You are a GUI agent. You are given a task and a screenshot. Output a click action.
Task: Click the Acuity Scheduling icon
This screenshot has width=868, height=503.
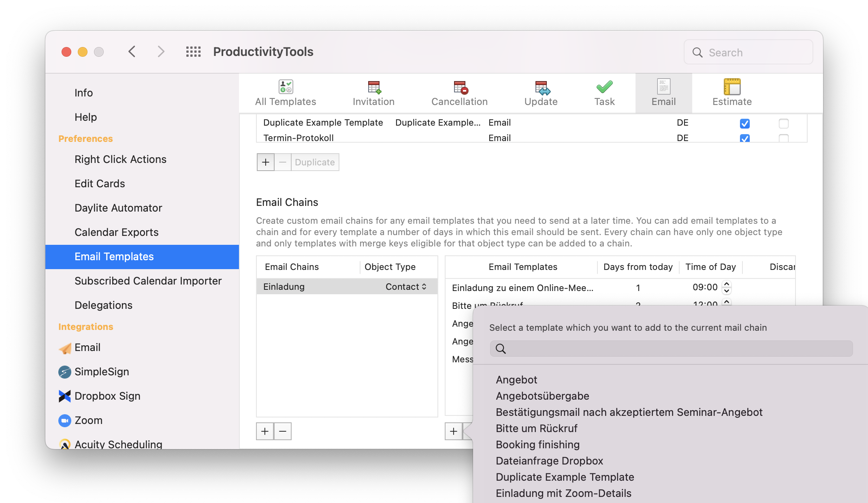coord(65,444)
